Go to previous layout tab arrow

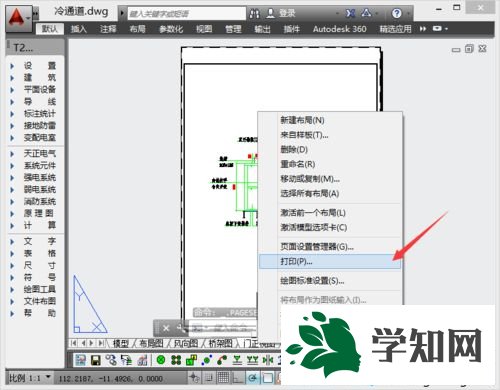[x=83, y=343]
